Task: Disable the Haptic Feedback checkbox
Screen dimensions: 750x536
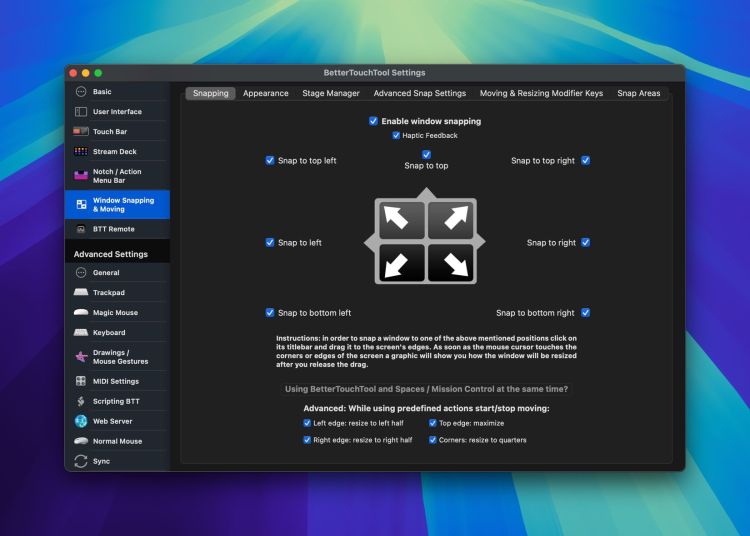Action: (x=396, y=135)
